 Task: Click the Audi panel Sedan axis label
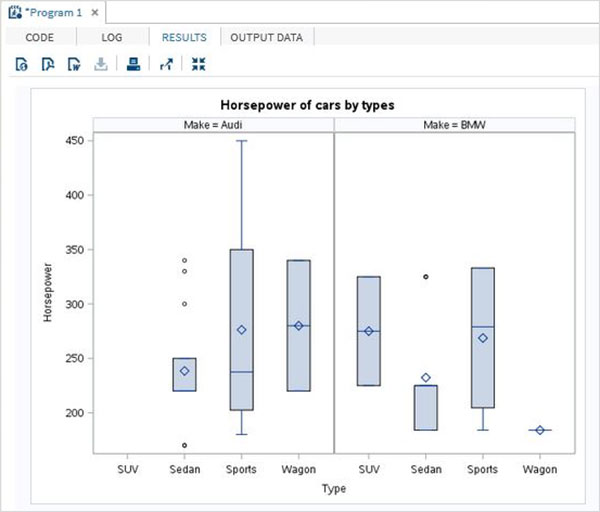pos(184,469)
